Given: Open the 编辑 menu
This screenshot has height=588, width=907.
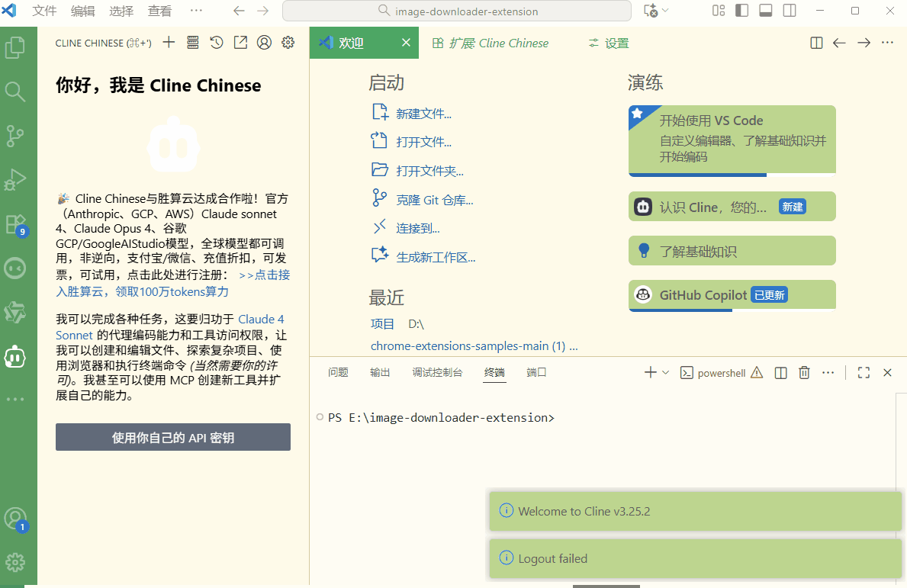Looking at the screenshot, I should [82, 11].
